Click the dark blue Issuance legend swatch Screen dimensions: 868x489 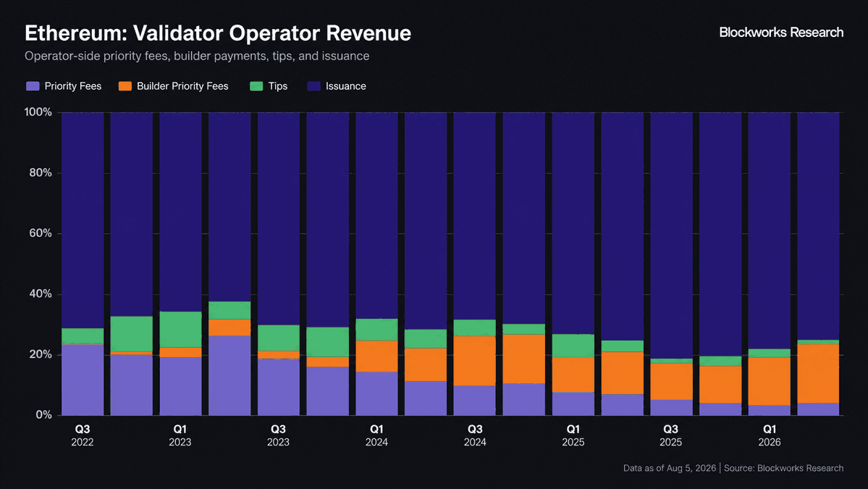coord(314,86)
